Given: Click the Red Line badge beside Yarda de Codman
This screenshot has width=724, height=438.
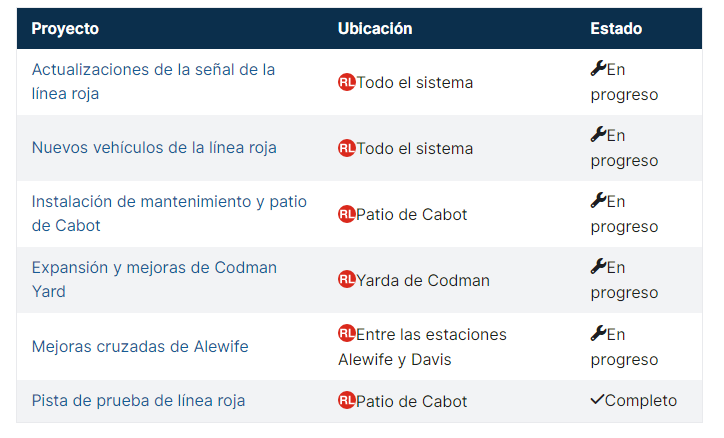Looking at the screenshot, I should click(x=346, y=280).
